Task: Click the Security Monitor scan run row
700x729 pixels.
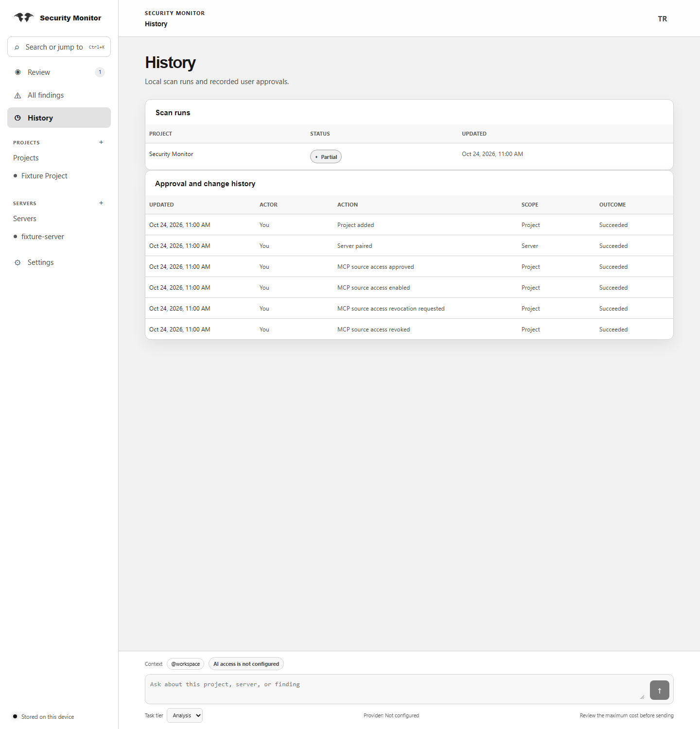Action: tap(409, 156)
